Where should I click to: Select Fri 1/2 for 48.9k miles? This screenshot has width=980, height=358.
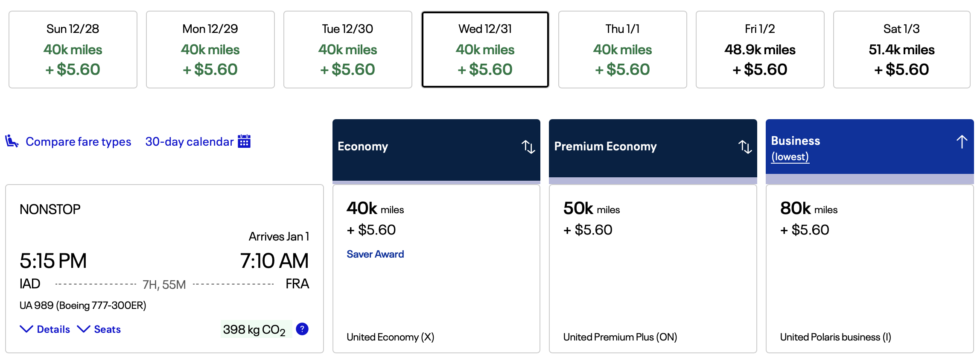[x=760, y=50]
